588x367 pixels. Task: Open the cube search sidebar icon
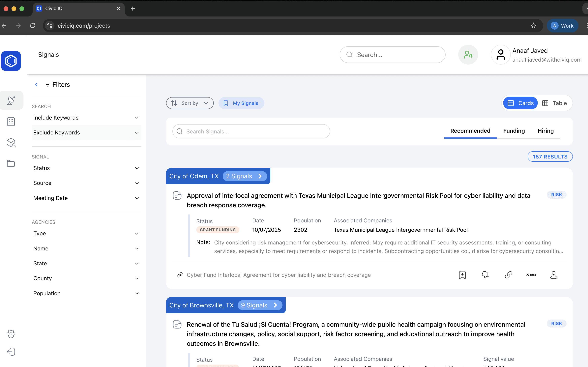click(x=11, y=142)
